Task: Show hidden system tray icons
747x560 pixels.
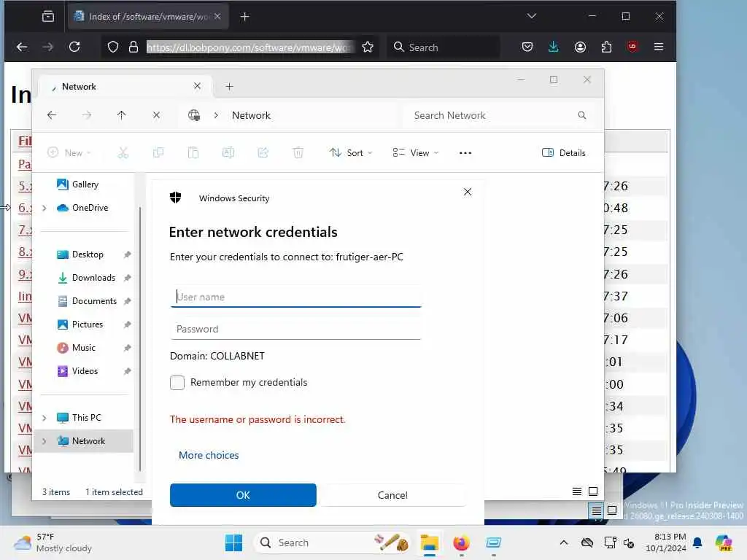Action: [x=564, y=542]
